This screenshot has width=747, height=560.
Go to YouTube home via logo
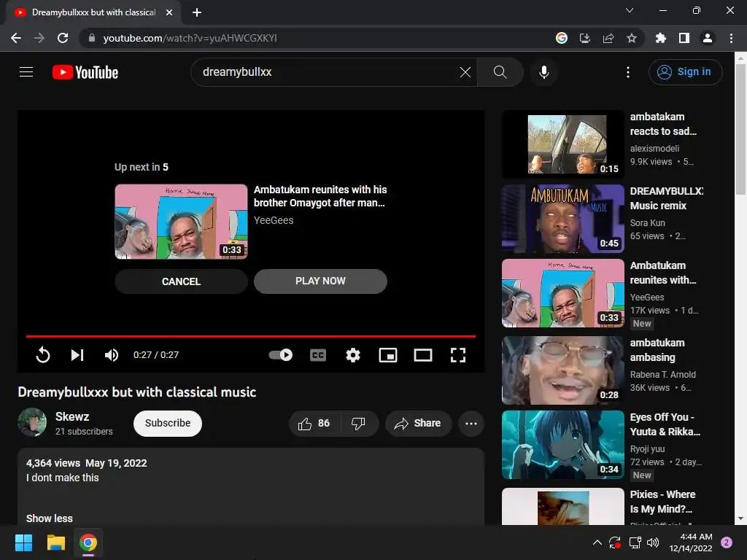[x=85, y=72]
